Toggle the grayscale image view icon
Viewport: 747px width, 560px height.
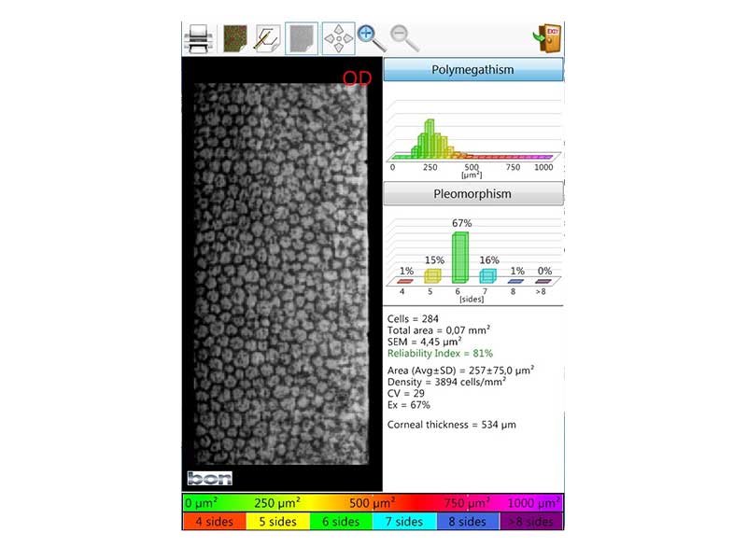click(301, 38)
